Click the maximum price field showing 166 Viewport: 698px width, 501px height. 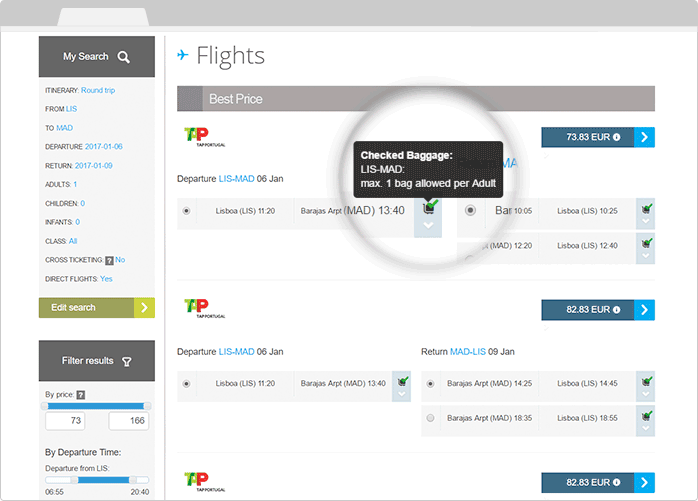click(x=129, y=421)
